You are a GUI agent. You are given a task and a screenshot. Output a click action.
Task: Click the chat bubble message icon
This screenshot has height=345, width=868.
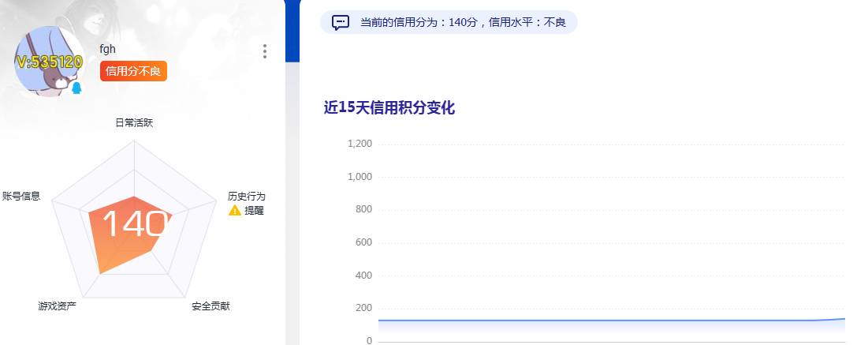coord(341,23)
